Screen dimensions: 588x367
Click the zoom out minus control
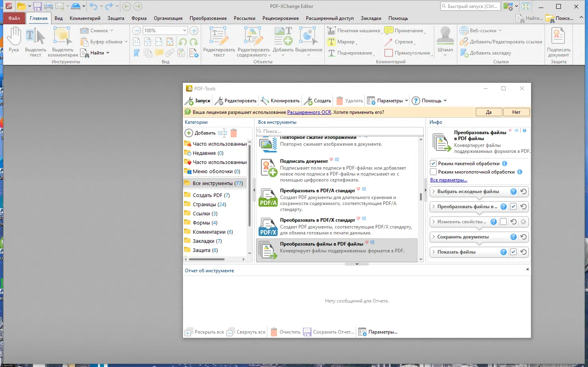click(x=136, y=30)
